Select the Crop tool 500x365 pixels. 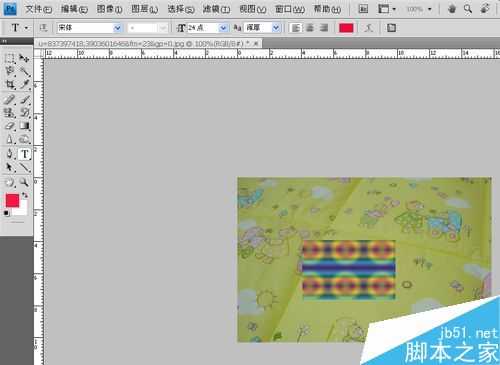(10, 84)
